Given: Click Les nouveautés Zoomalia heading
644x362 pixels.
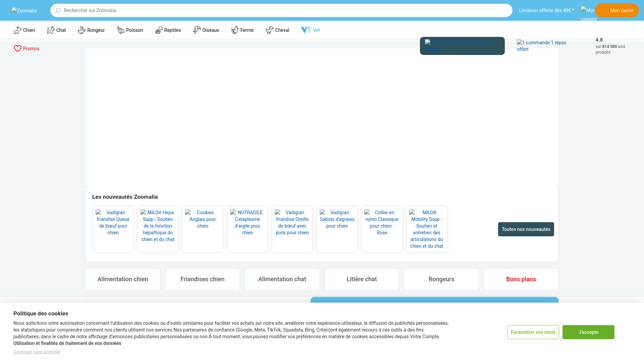Looking at the screenshot, I should tap(125, 197).
